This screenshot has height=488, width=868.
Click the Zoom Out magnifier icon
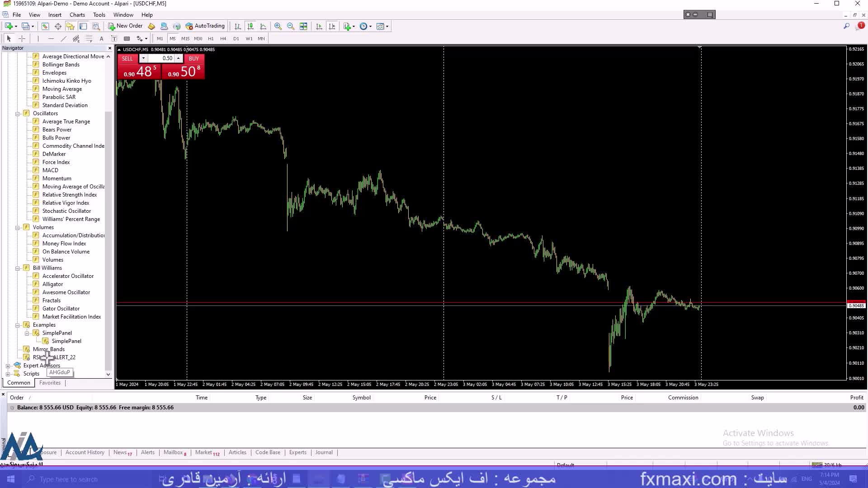(x=291, y=26)
